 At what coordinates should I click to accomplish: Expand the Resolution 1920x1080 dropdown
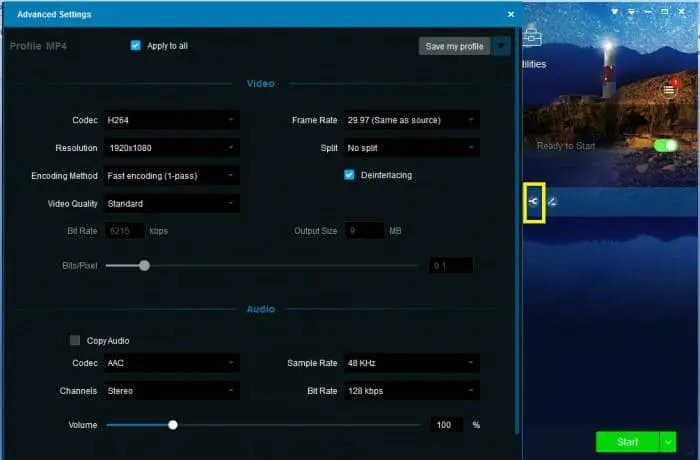(x=172, y=148)
